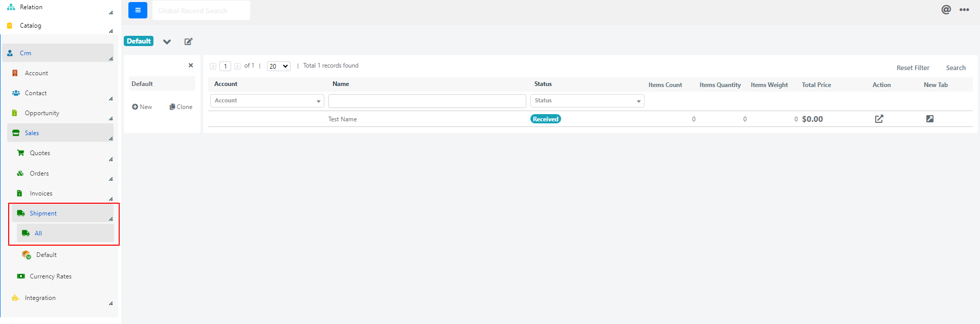Open the three-dots more options menu
The height and width of the screenshot is (324, 980).
(x=964, y=10)
